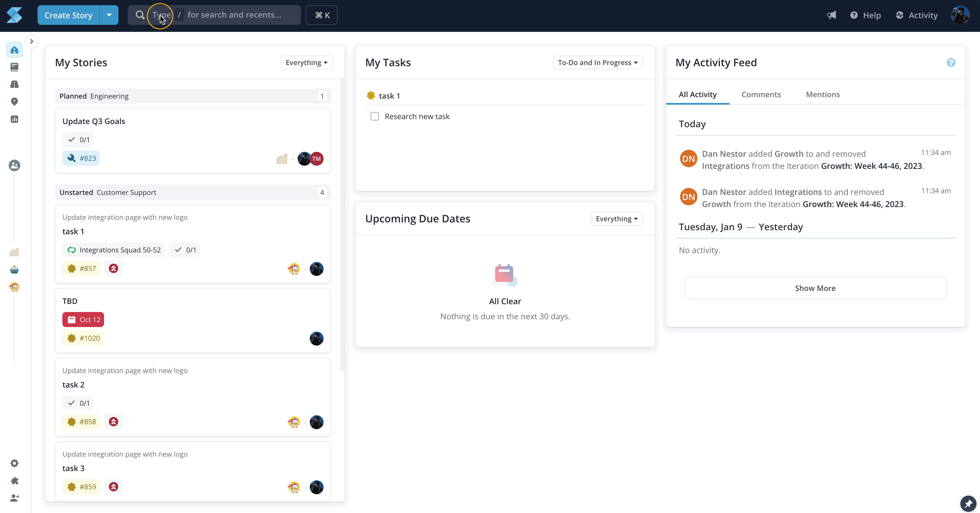Open task 1 story in My Tasks

click(389, 96)
